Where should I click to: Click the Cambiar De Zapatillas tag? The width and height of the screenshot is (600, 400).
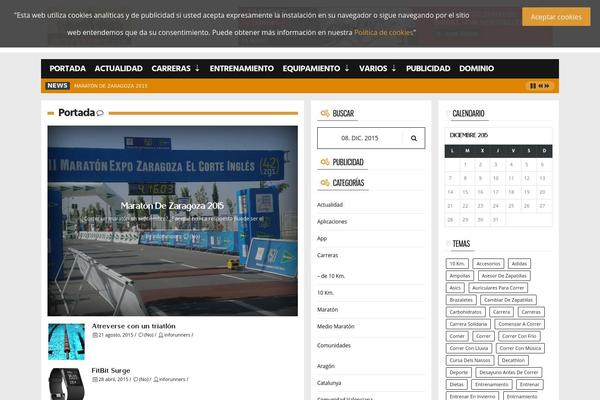tap(508, 300)
